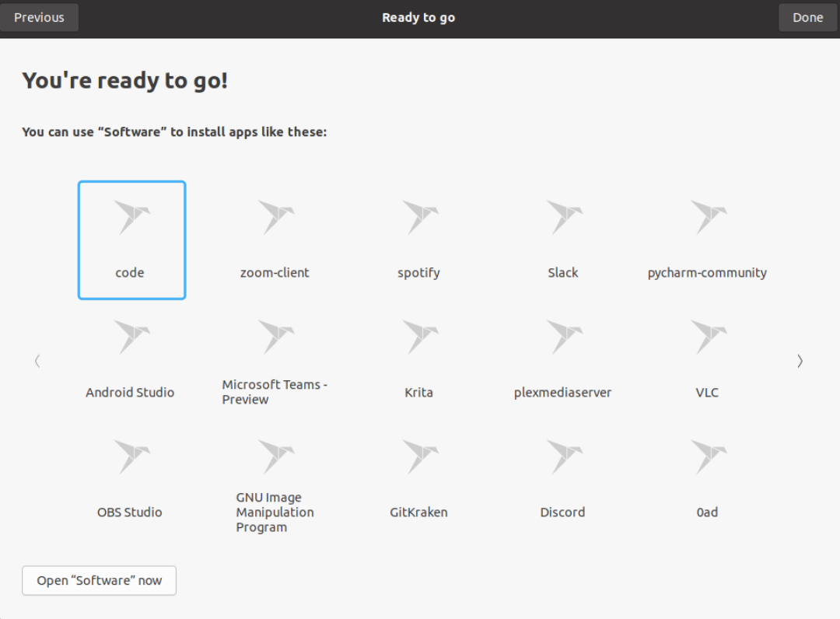Screen dimensions: 840x619
Task: Click the "code" label text
Action: pos(130,272)
